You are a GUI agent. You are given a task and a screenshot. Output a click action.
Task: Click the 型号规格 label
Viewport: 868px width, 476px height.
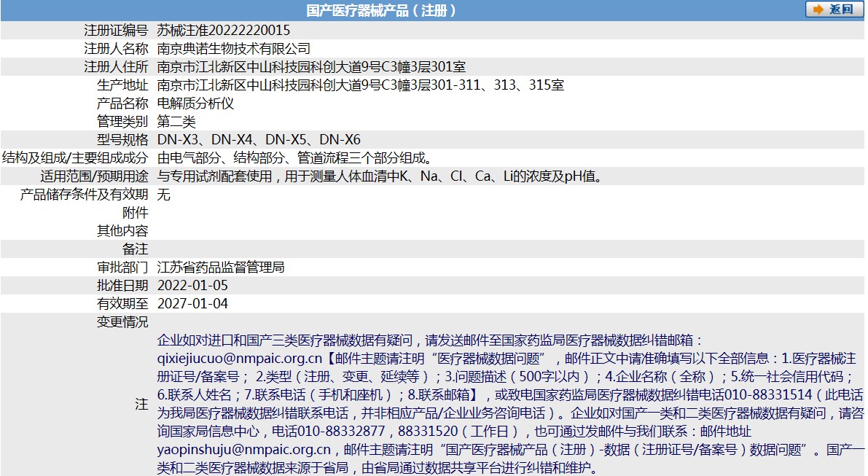pyautogui.click(x=123, y=140)
